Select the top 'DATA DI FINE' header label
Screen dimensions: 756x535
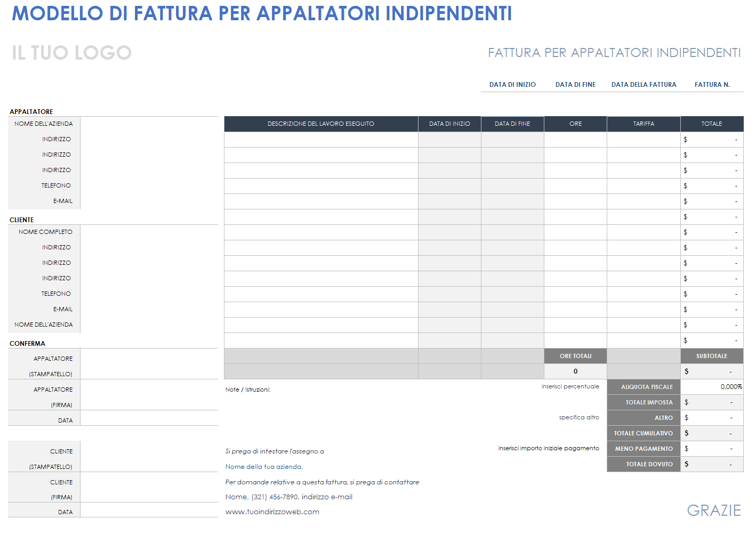(575, 85)
